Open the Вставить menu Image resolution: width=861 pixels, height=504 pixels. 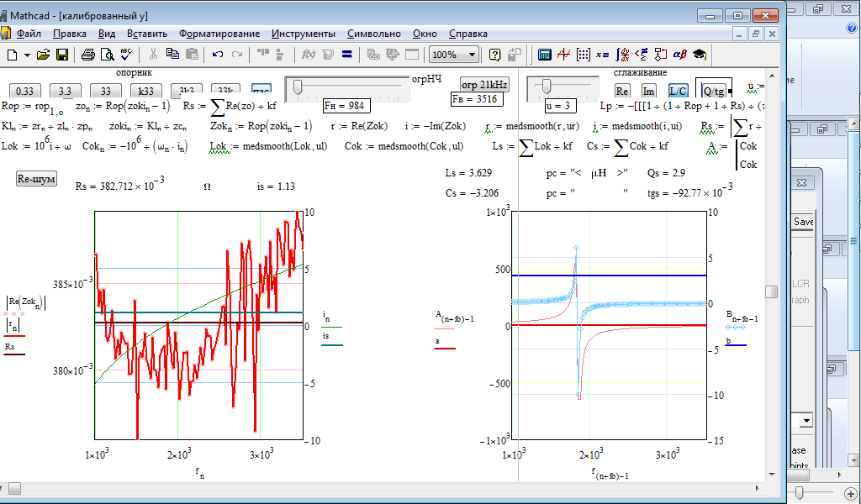pos(146,34)
